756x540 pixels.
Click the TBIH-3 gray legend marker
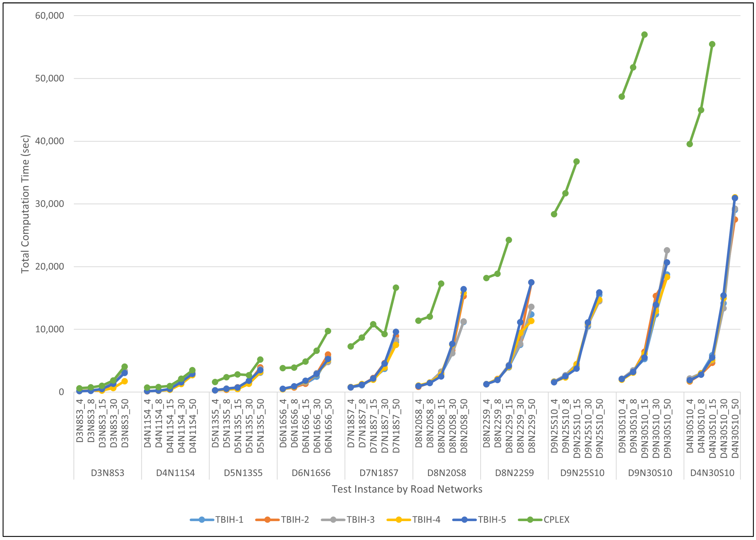click(x=333, y=520)
